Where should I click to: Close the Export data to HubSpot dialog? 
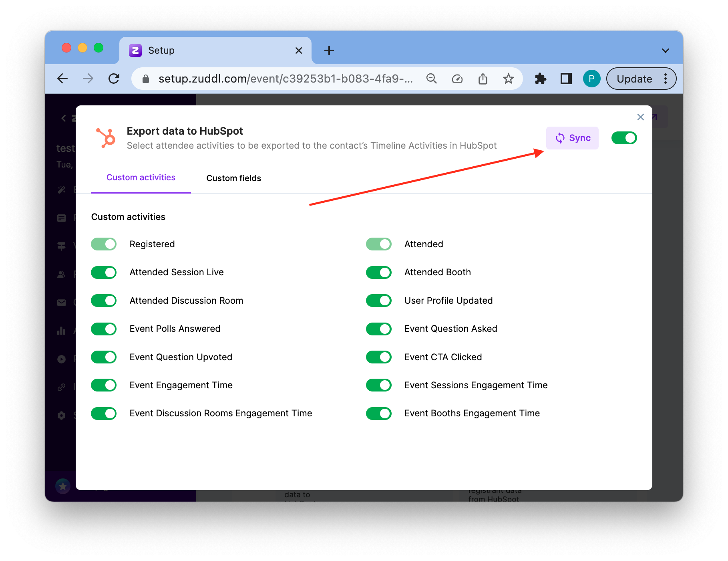point(641,117)
